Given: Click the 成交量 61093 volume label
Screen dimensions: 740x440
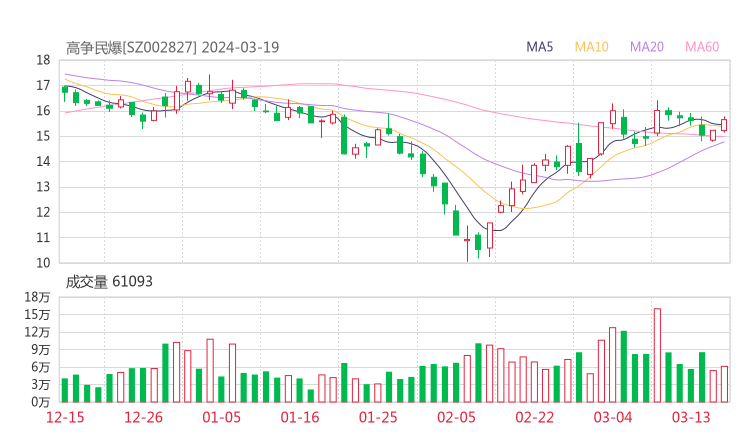Looking at the screenshot, I should pos(109,282).
